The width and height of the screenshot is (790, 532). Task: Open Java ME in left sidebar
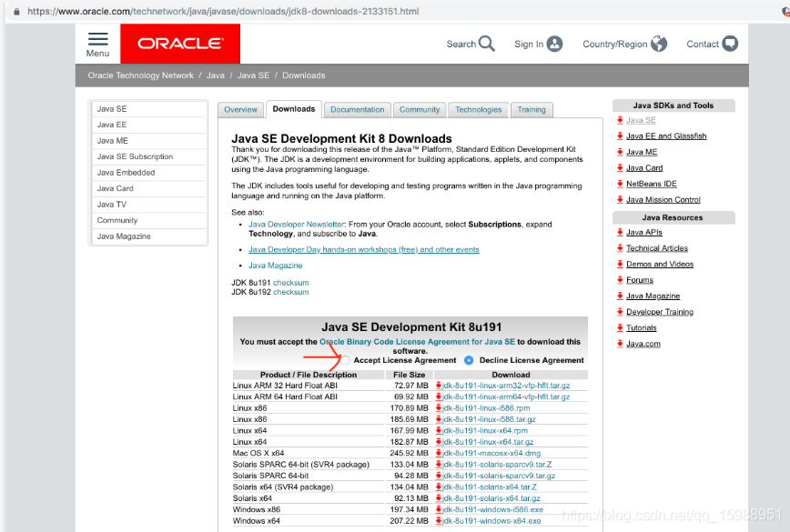148,141
